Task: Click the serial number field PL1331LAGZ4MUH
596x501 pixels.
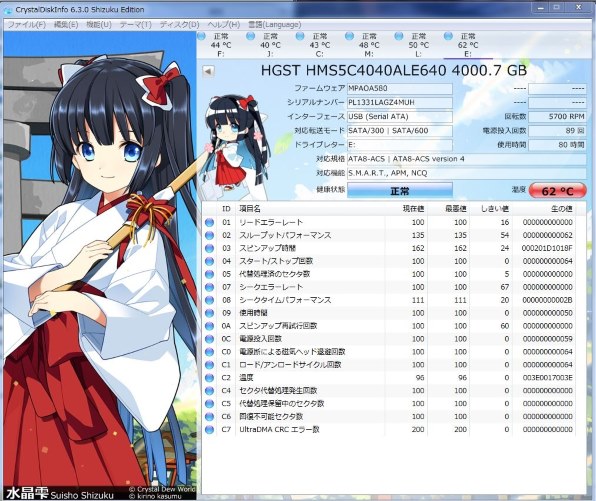Action: click(x=399, y=103)
